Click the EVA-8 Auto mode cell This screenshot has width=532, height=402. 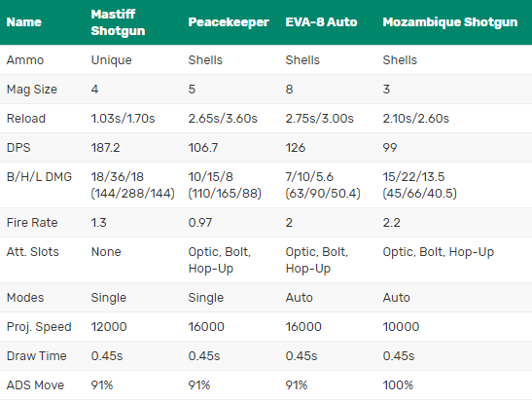(299, 298)
